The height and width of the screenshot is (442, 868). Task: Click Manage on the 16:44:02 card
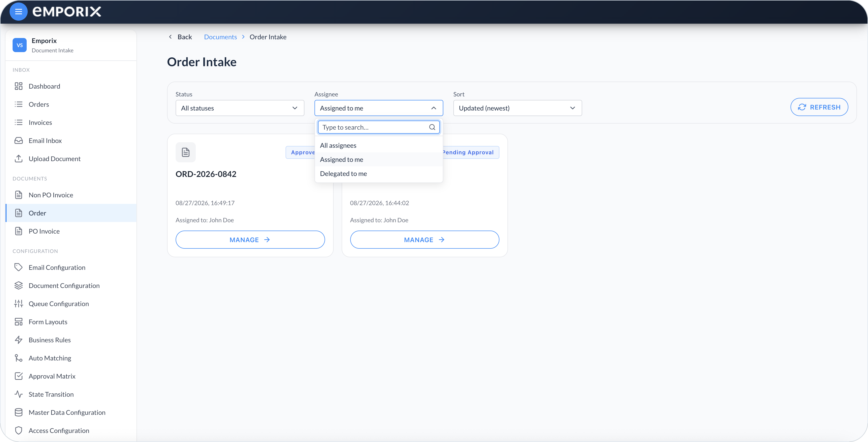[x=425, y=240]
